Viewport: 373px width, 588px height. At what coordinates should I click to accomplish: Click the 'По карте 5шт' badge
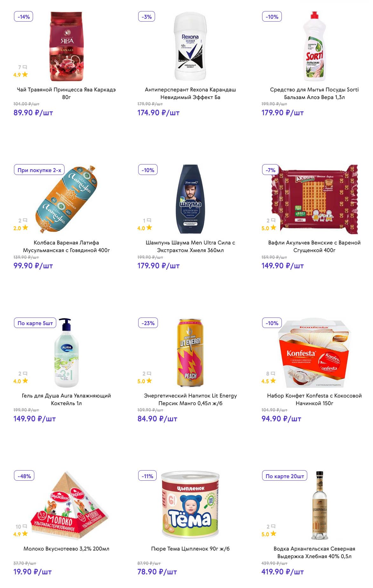tap(35, 323)
